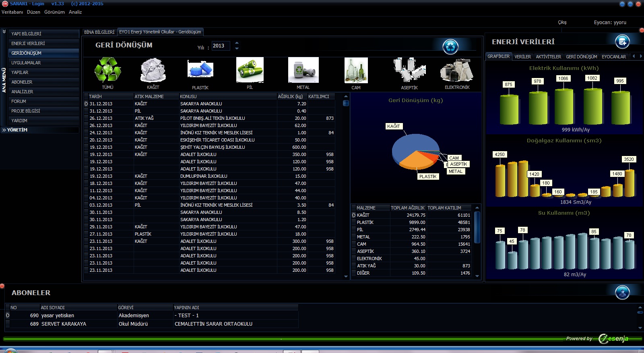Click the Yılı year input field

tap(221, 46)
